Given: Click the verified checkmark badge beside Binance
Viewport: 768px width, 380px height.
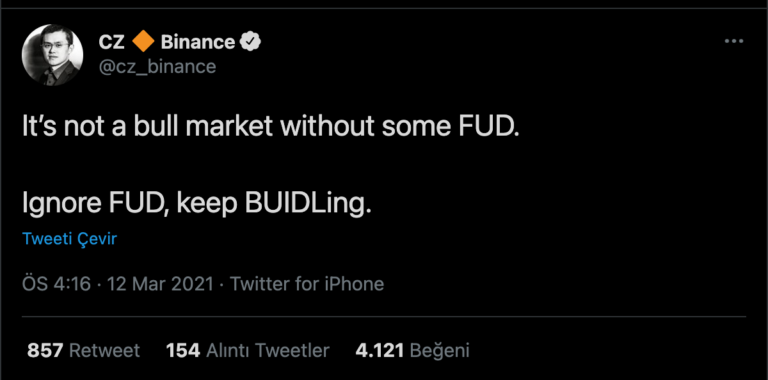Looking at the screenshot, I should pyautogui.click(x=250, y=42).
